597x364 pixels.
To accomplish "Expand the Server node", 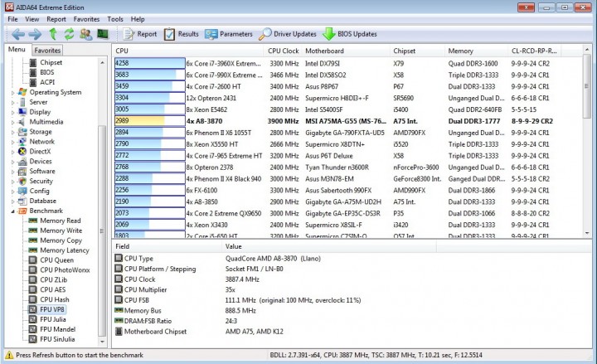I will (x=12, y=103).
